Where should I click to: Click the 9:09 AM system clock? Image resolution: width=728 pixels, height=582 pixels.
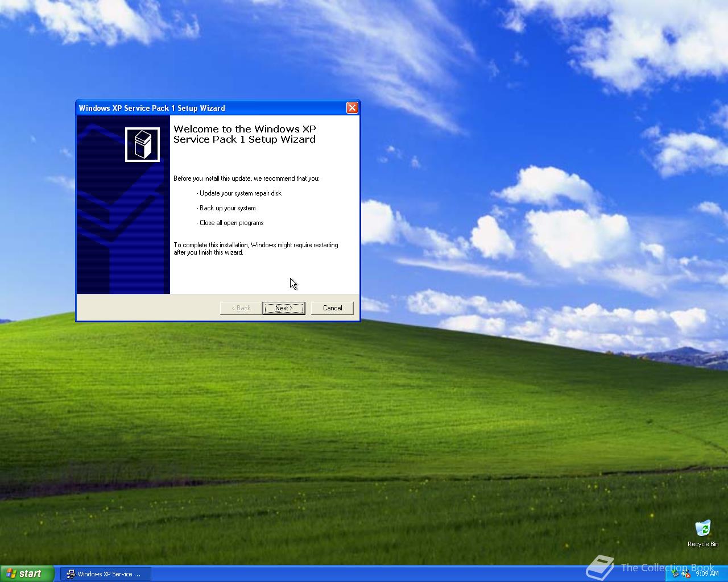coord(707,574)
